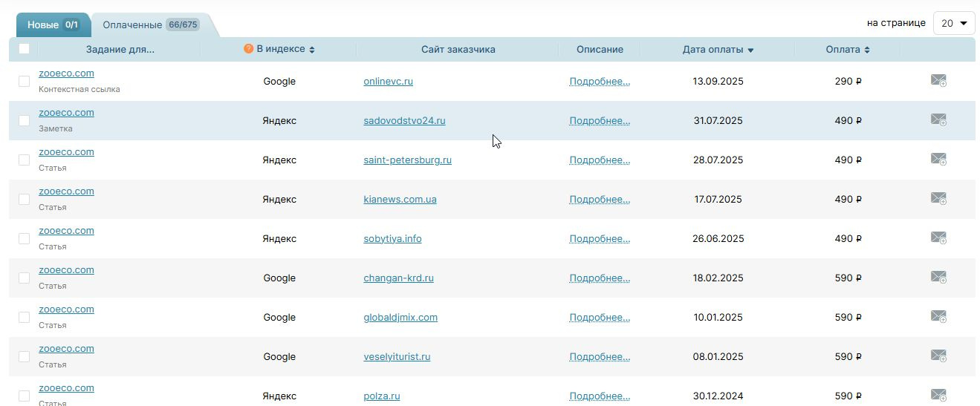Open the sobytiya.info customer site link

point(392,238)
